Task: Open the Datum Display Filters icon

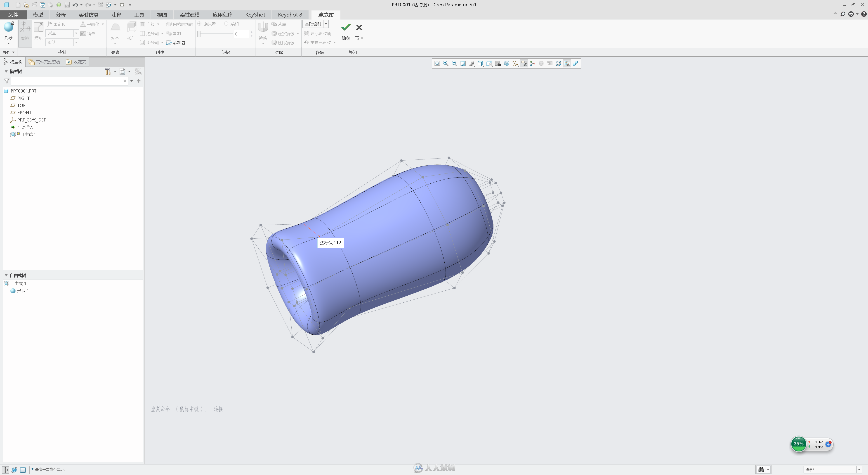Action: pos(515,63)
